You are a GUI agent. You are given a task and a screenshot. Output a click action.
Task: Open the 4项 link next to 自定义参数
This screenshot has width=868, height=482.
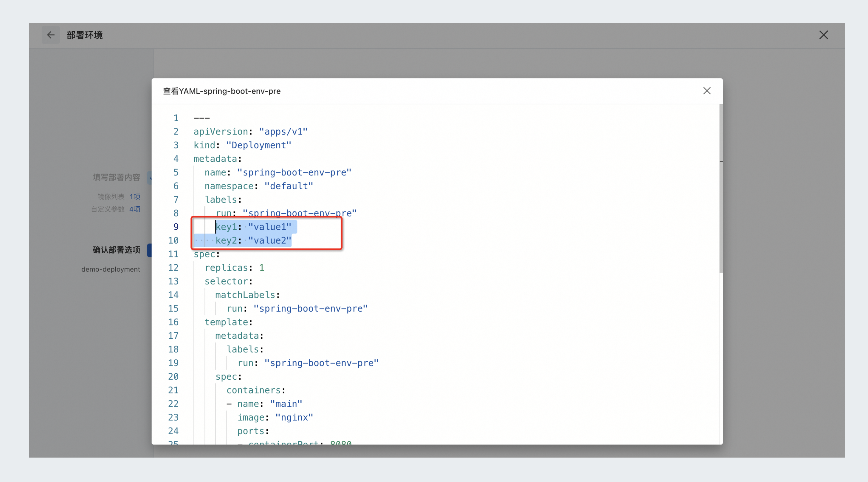pos(135,209)
